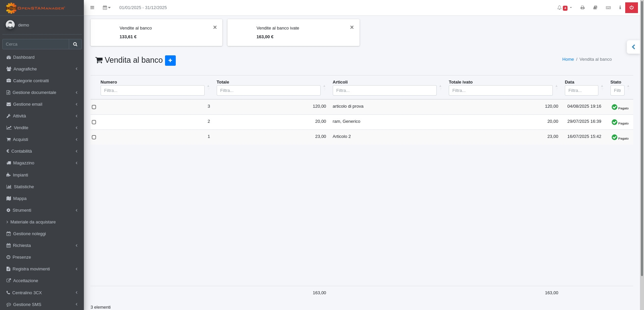Viewport: 644px width, 310px height.
Task: Click the blue plus add sale button
Action: click(170, 60)
